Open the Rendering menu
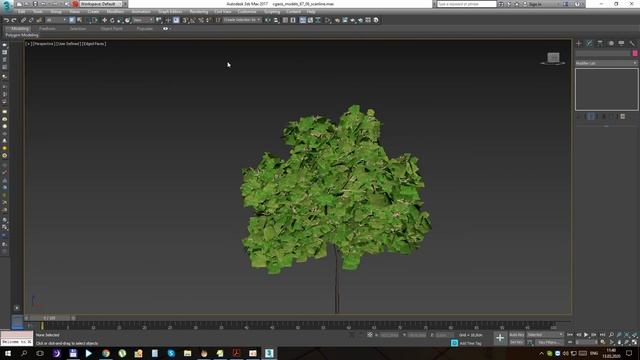Screen dimensions: 640x360 coord(199,12)
